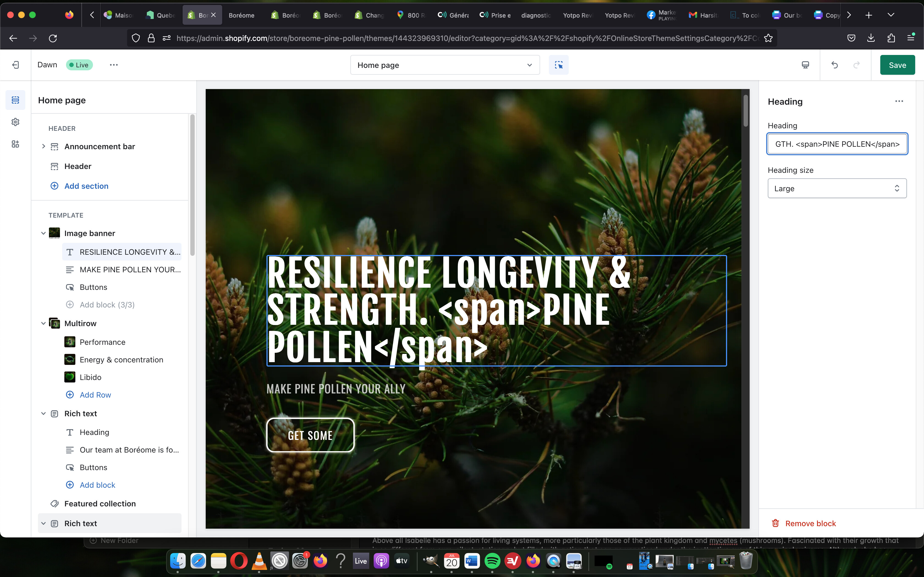
Task: Expand the Announcement bar section
Action: 43,146
